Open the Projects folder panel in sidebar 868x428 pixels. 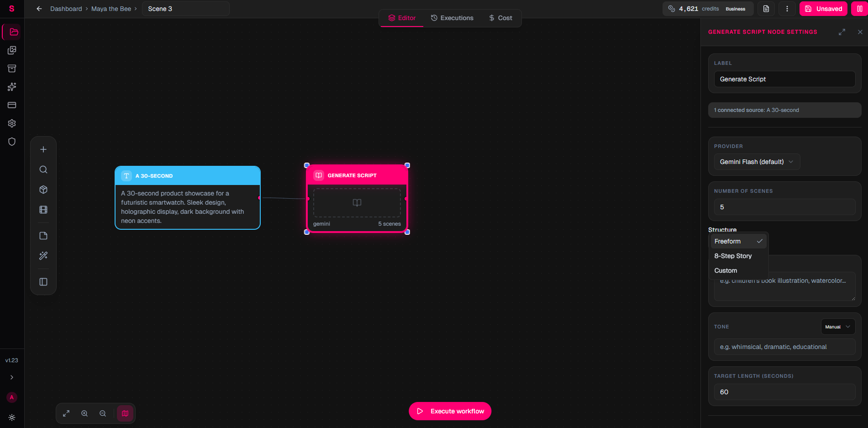coord(12,32)
